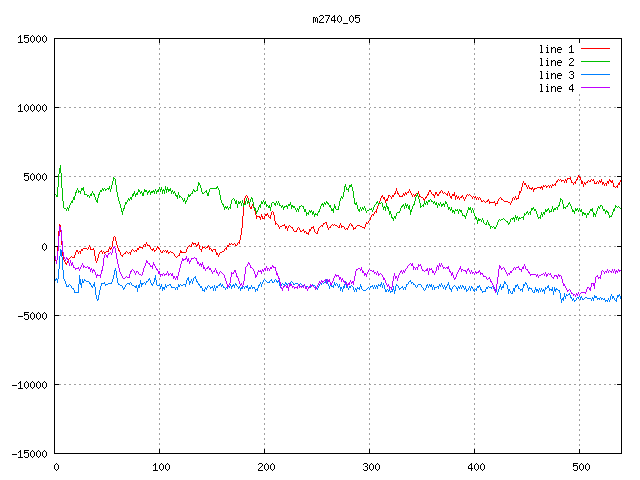Viewport: 640px width, 480px height.
Task: Select the 'line 2' legend label
Action: (x=557, y=62)
